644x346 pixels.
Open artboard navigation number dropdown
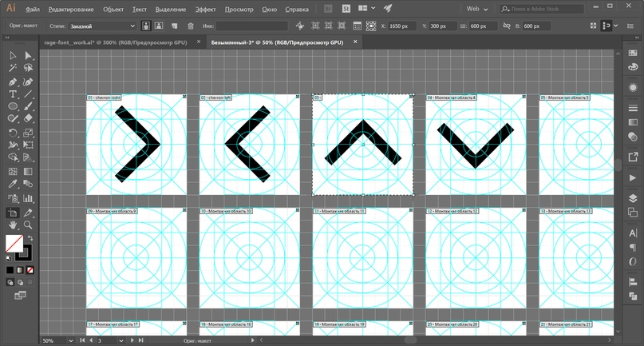coord(121,340)
